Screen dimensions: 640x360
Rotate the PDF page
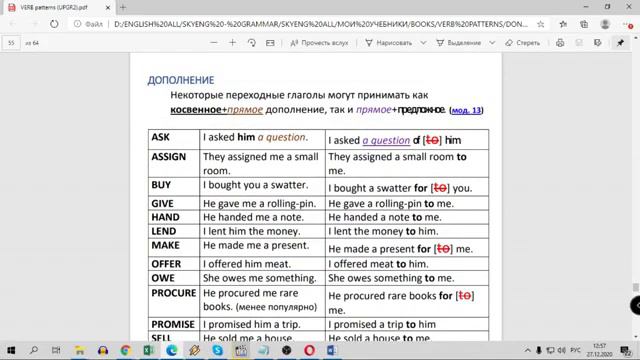[251, 43]
